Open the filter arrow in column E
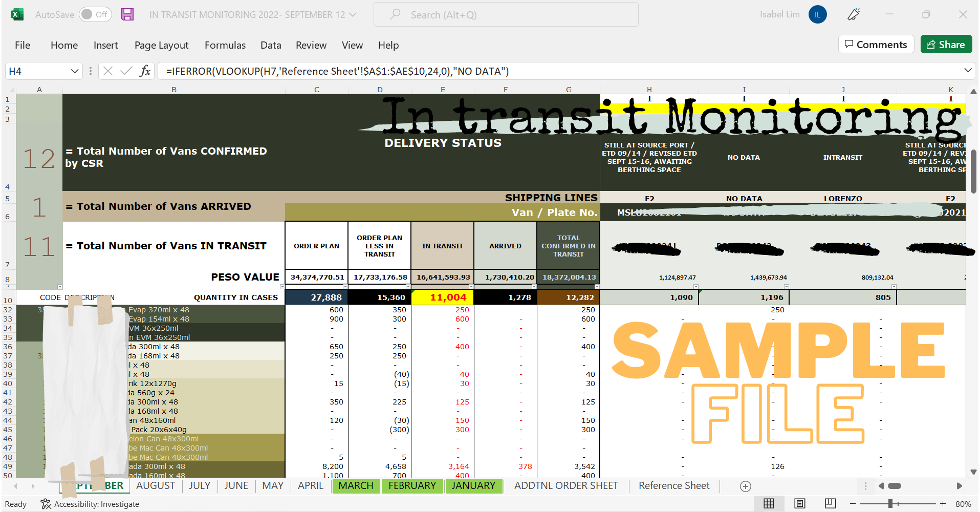This screenshot has width=980, height=512. (x=471, y=287)
